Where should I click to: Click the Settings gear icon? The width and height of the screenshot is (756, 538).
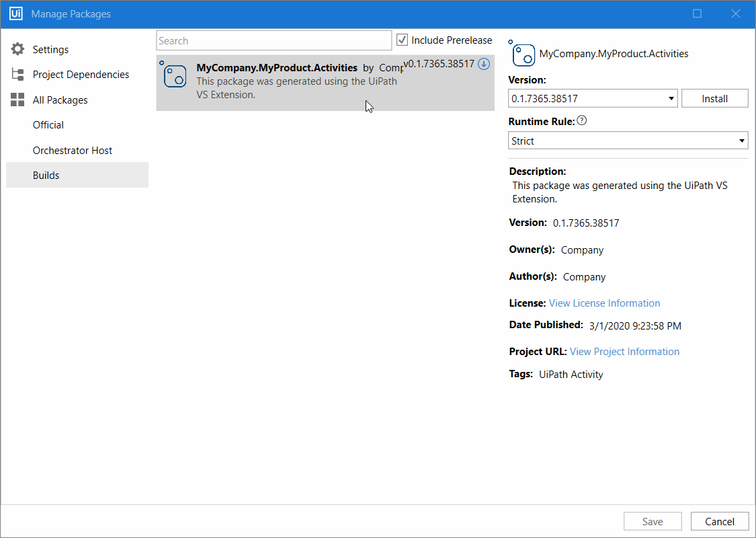[17, 49]
